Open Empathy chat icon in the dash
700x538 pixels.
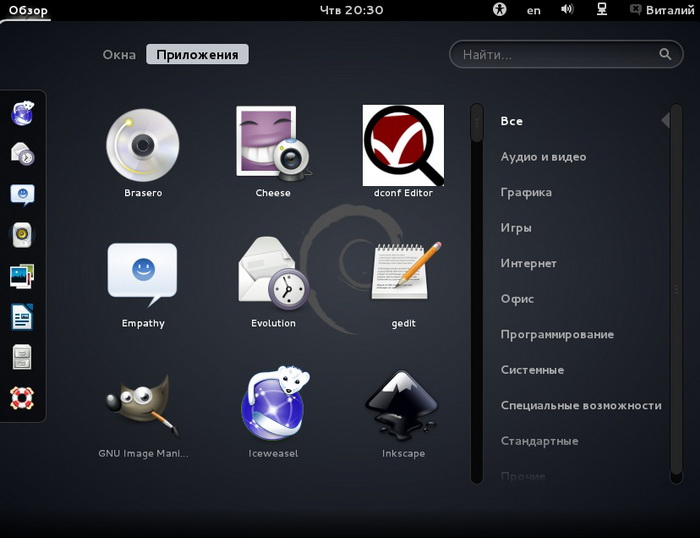pos(22,195)
